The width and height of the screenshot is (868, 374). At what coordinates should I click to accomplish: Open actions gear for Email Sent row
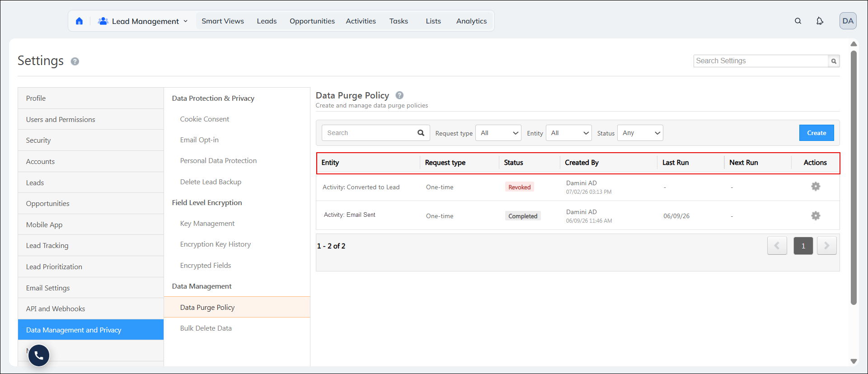tap(816, 216)
